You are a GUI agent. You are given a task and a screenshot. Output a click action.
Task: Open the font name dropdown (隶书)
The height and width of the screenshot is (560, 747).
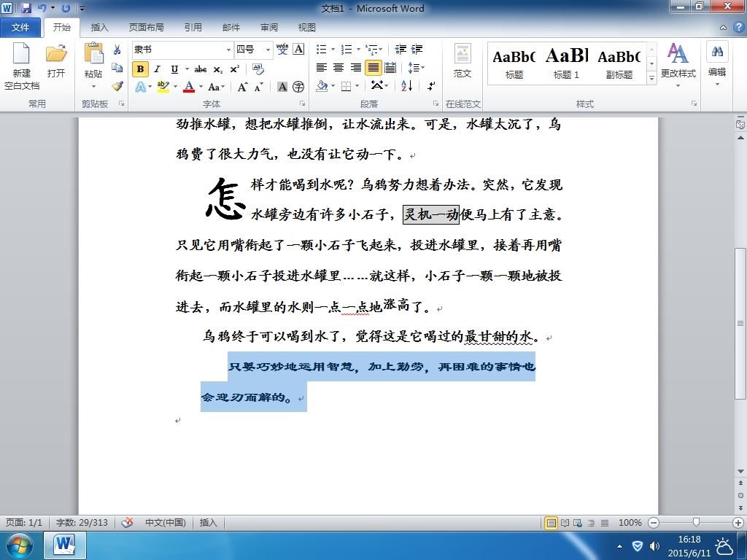click(x=228, y=50)
